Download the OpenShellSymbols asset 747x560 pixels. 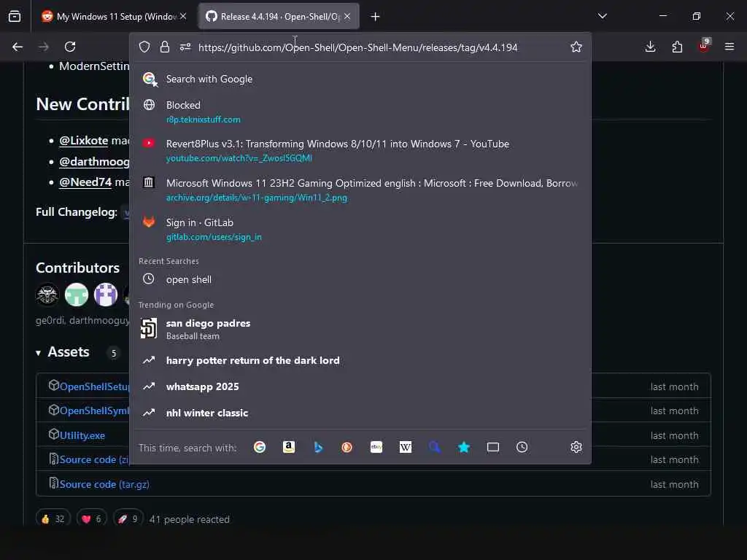point(94,411)
